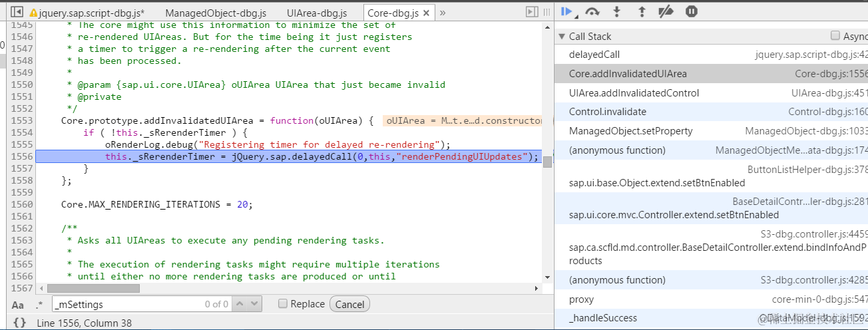868x330 pixels.
Task: Show more open file tabs (»)
Action: tap(443, 13)
